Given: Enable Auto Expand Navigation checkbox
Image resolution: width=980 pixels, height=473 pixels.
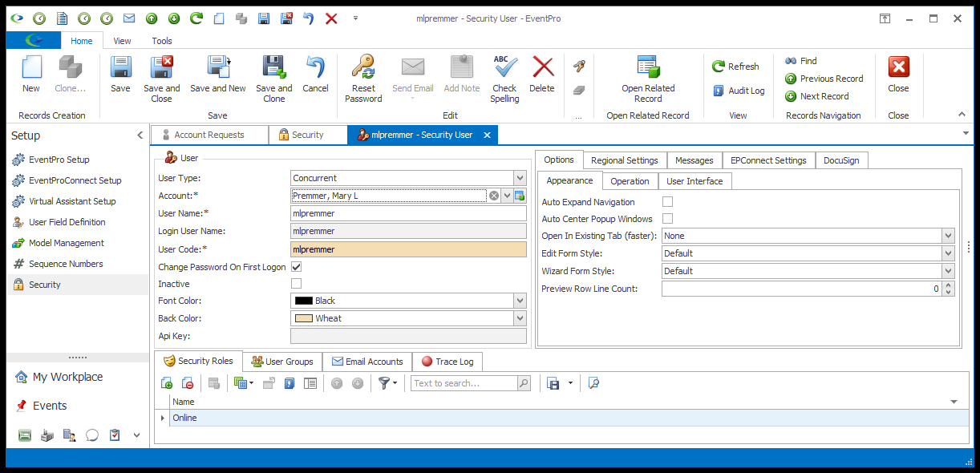Looking at the screenshot, I should (x=667, y=202).
